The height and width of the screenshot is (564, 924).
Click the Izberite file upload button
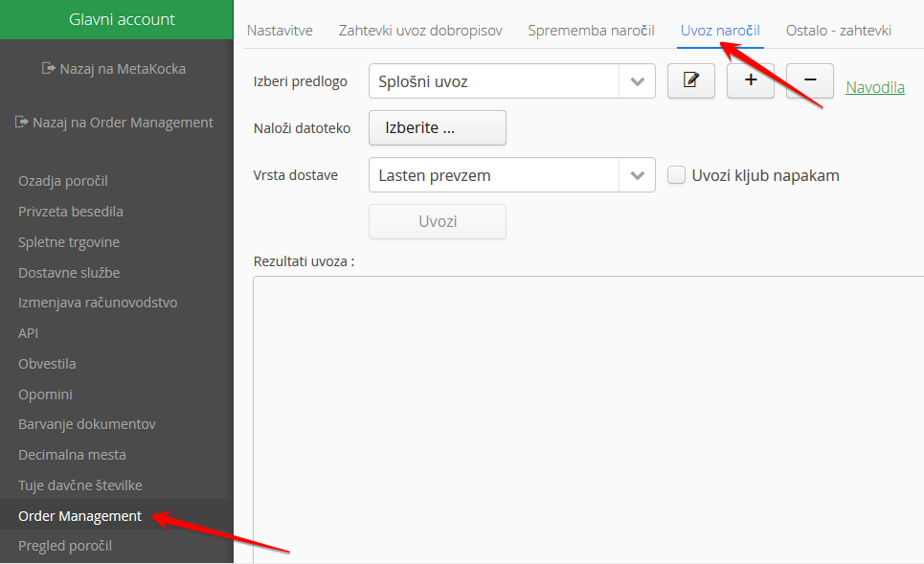click(x=438, y=128)
